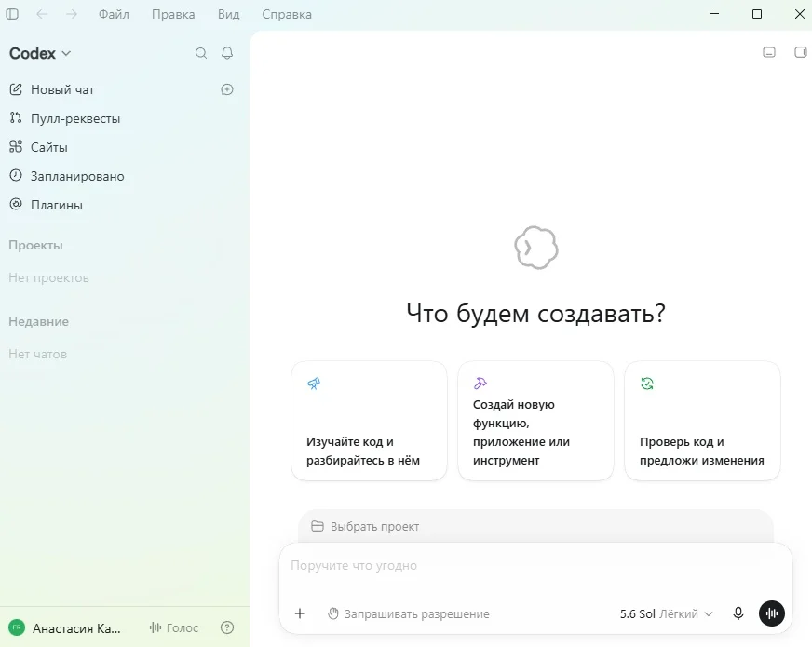This screenshot has width=812, height=647.
Task: Open notifications bell icon
Action: (x=227, y=53)
